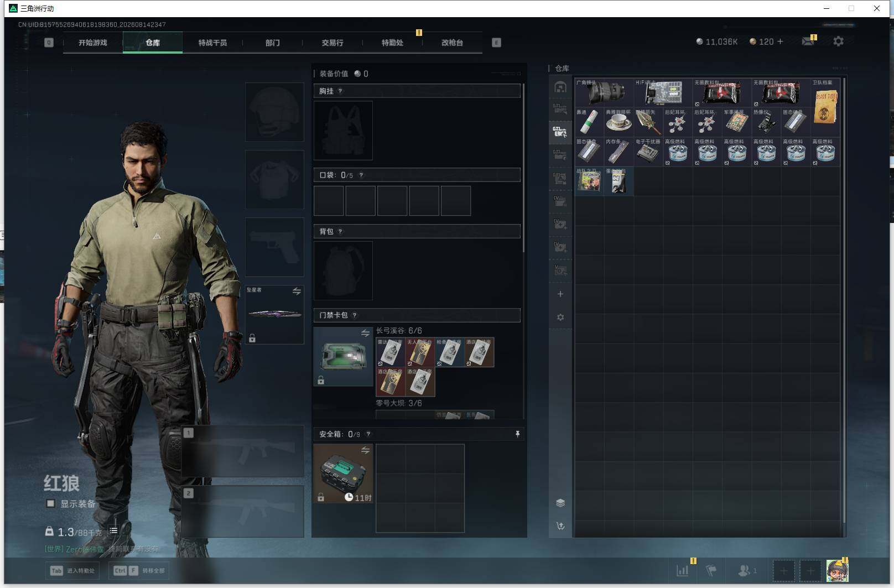This screenshot has height=588, width=894.
Task: Add a warehouse page with sidebar plus
Action: pos(560,294)
